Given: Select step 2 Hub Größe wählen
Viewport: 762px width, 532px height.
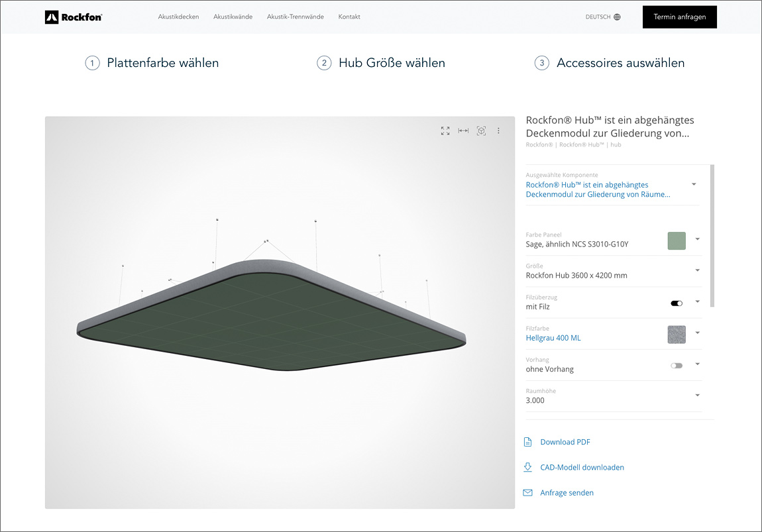Looking at the screenshot, I should click(381, 63).
